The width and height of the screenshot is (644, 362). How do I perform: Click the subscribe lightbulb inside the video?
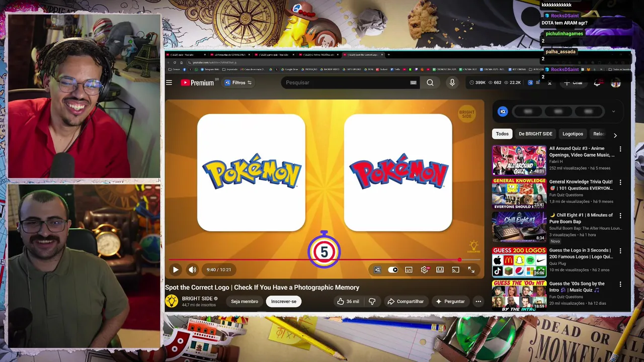(x=473, y=246)
